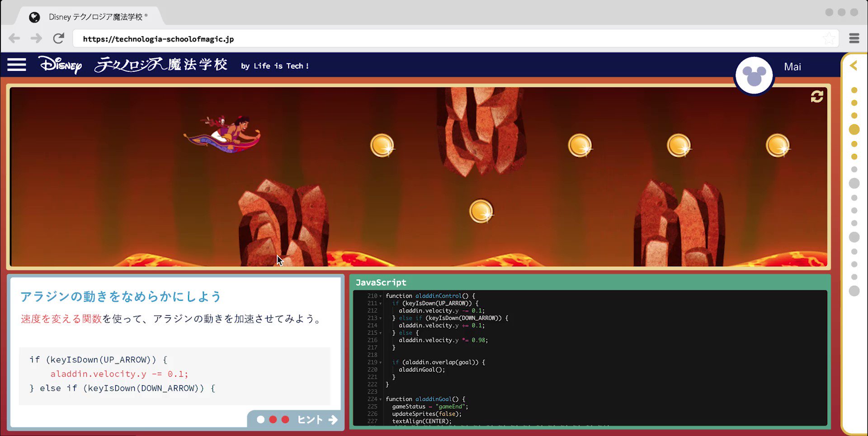Reload the page with the browser reload icon
Image resolution: width=868 pixels, height=436 pixels.
coord(58,38)
